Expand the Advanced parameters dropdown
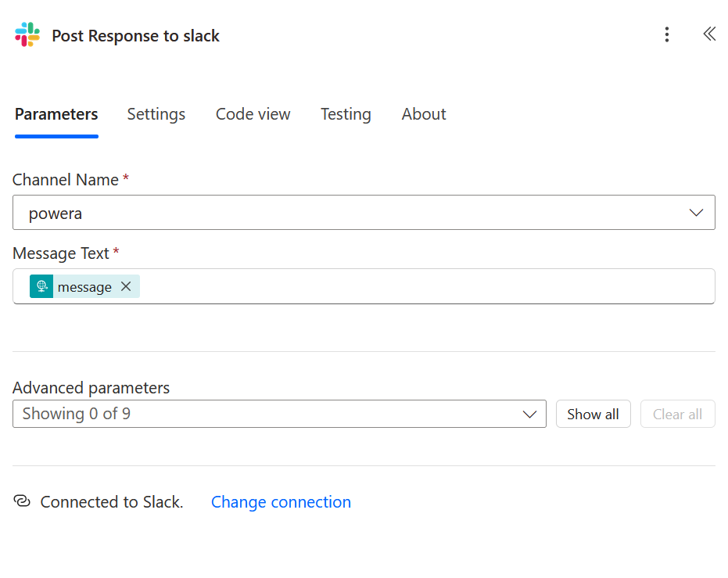728x578 pixels. click(x=279, y=414)
